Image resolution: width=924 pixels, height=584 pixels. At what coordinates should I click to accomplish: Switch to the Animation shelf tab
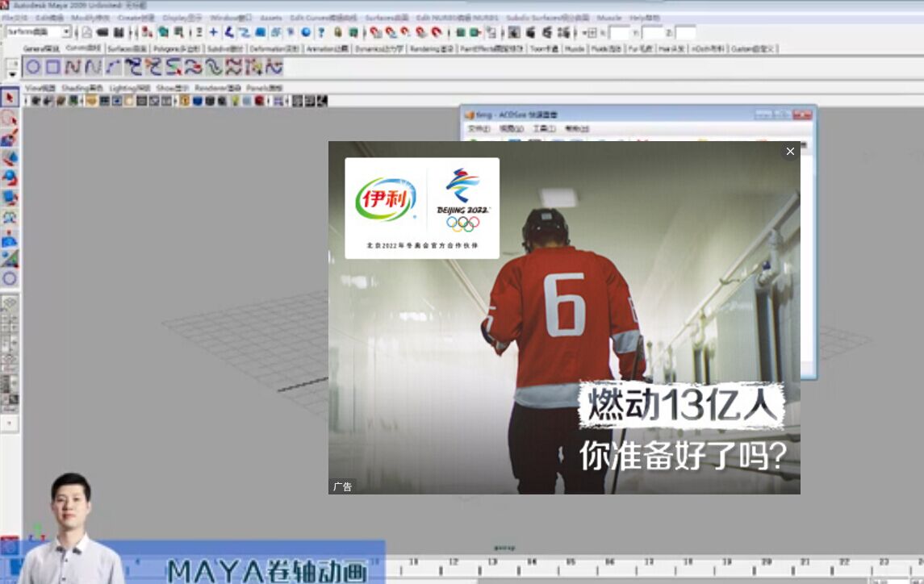point(327,49)
